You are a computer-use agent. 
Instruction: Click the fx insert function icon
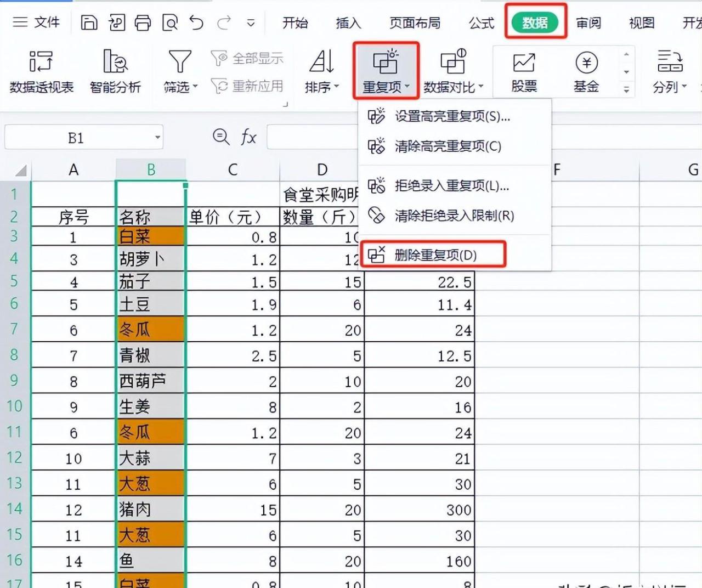pos(248,137)
